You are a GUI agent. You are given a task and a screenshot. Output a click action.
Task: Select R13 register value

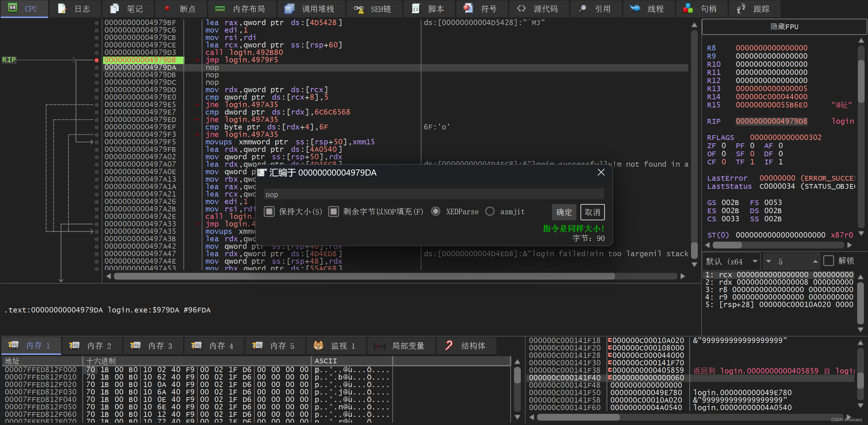(x=771, y=89)
